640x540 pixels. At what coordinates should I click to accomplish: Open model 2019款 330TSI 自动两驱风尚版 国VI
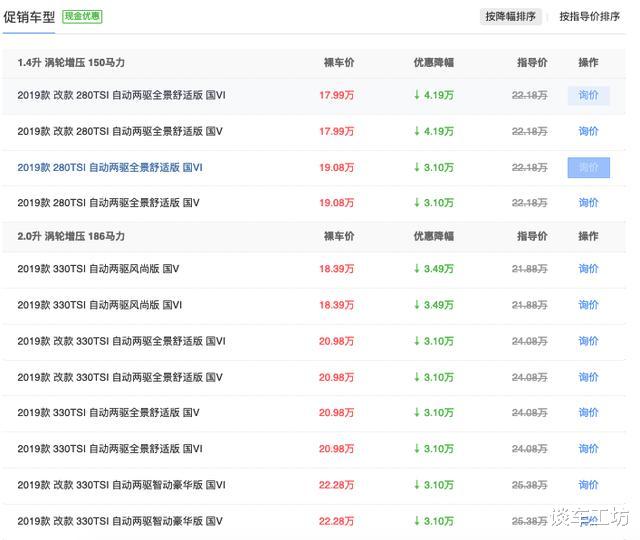pos(100,305)
